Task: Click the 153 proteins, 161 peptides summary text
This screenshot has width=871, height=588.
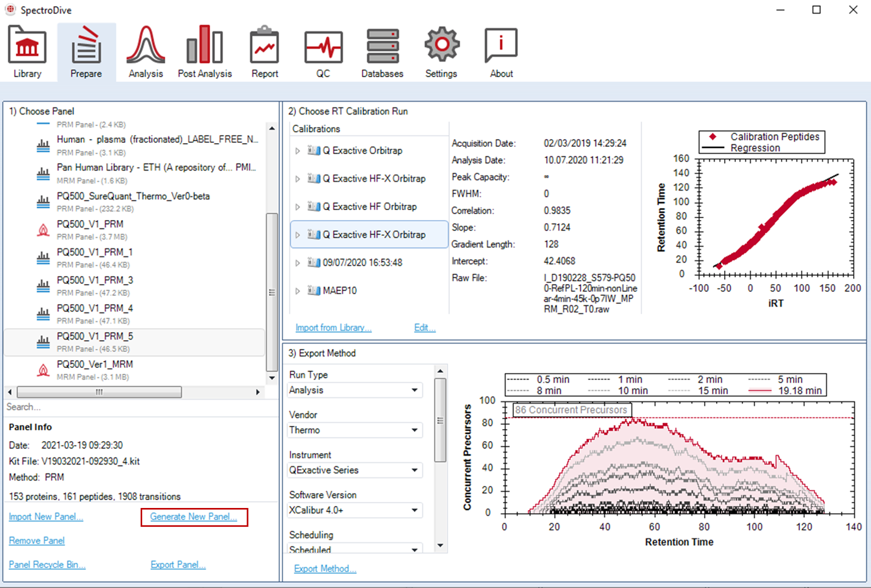Action: [95, 496]
